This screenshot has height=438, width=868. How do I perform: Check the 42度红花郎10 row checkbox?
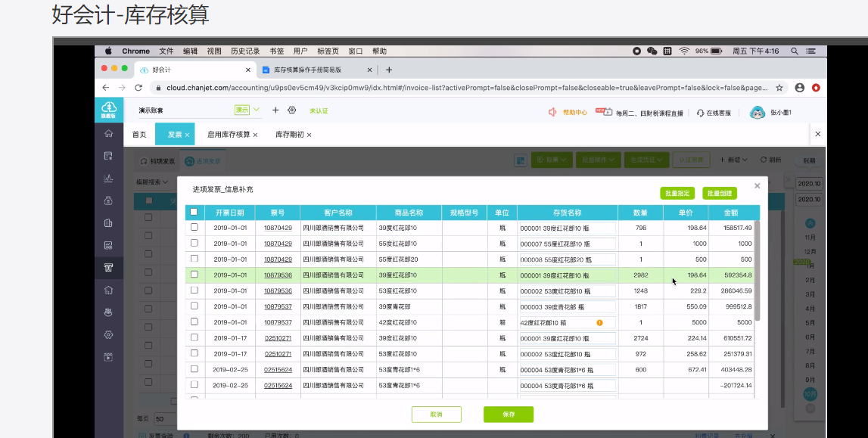(x=194, y=322)
